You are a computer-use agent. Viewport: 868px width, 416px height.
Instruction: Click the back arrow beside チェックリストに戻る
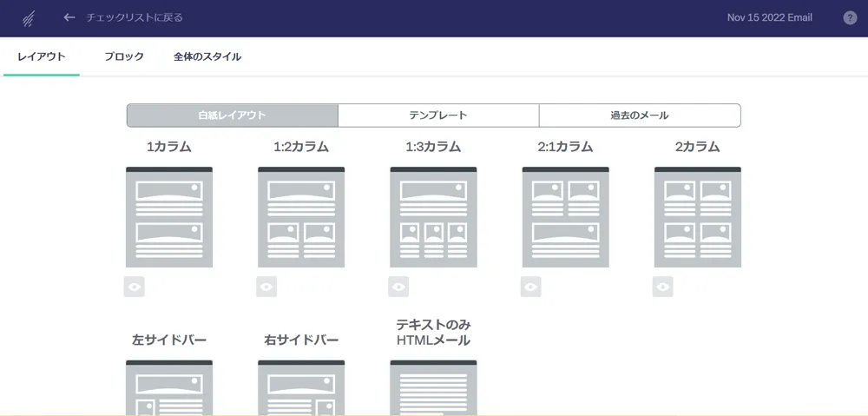[x=69, y=17]
